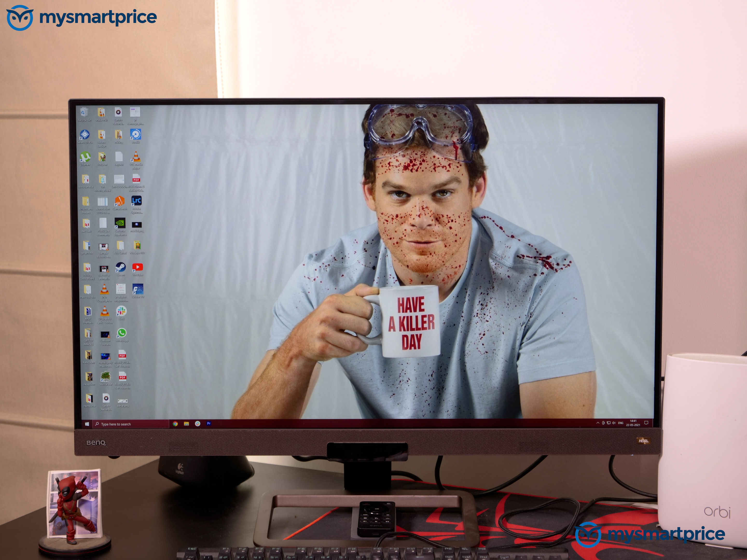Open the OP7 7P IMAGES folder
The image size is (747, 560).
88,337
